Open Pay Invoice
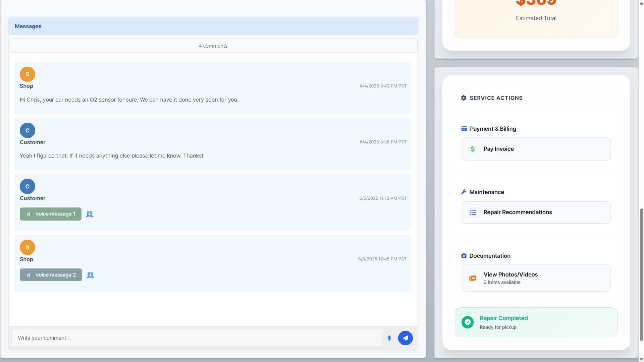The height and width of the screenshot is (362, 644). [536, 149]
